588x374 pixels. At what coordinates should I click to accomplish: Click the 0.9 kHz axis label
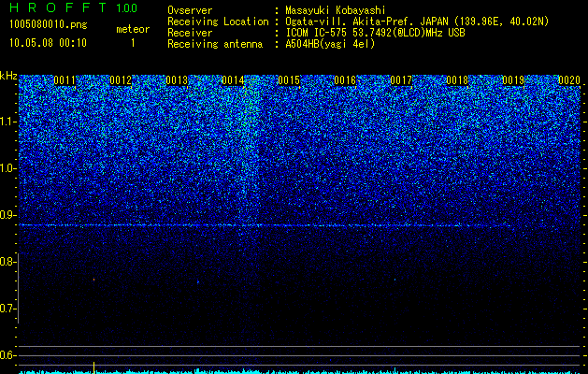click(x=7, y=215)
